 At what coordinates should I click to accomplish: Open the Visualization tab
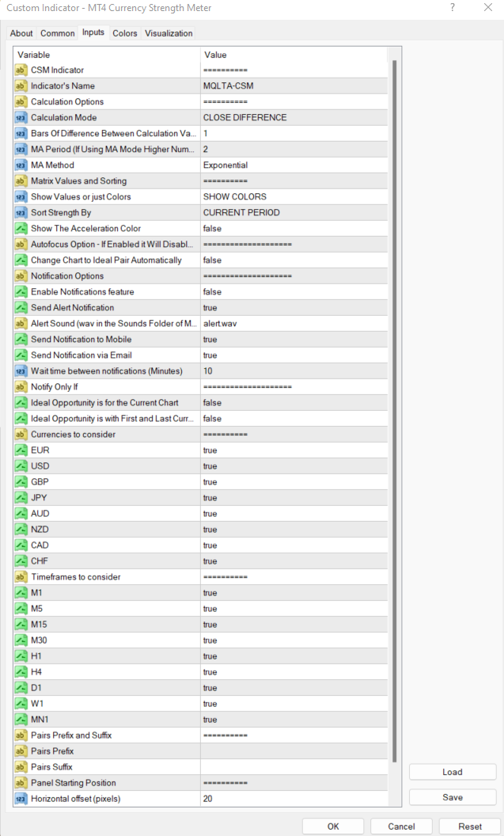coord(169,33)
